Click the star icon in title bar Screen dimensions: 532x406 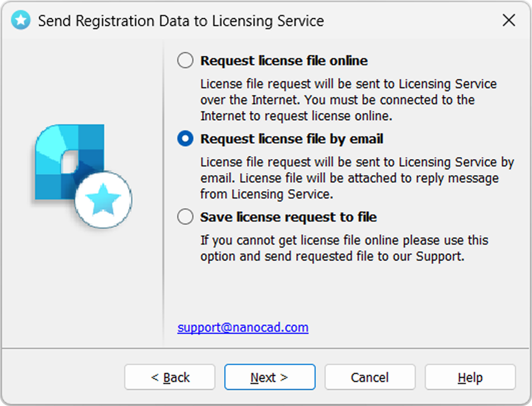pyautogui.click(x=21, y=20)
